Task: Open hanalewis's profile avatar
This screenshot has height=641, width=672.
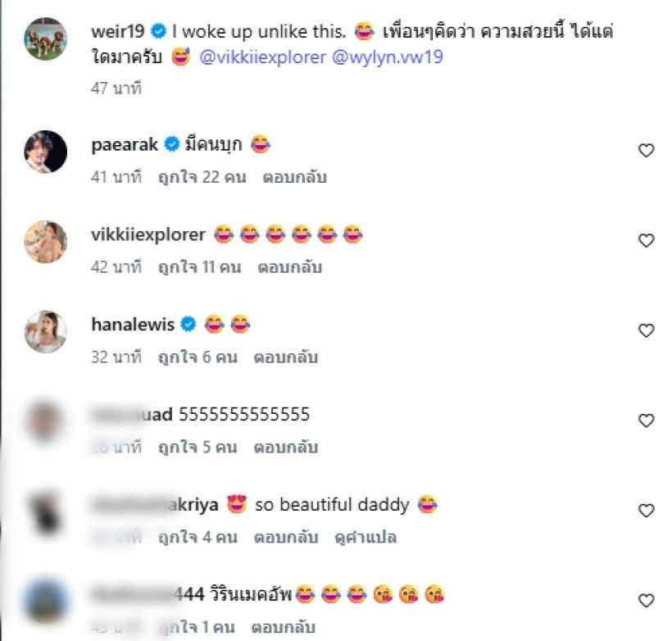Action: point(45,332)
